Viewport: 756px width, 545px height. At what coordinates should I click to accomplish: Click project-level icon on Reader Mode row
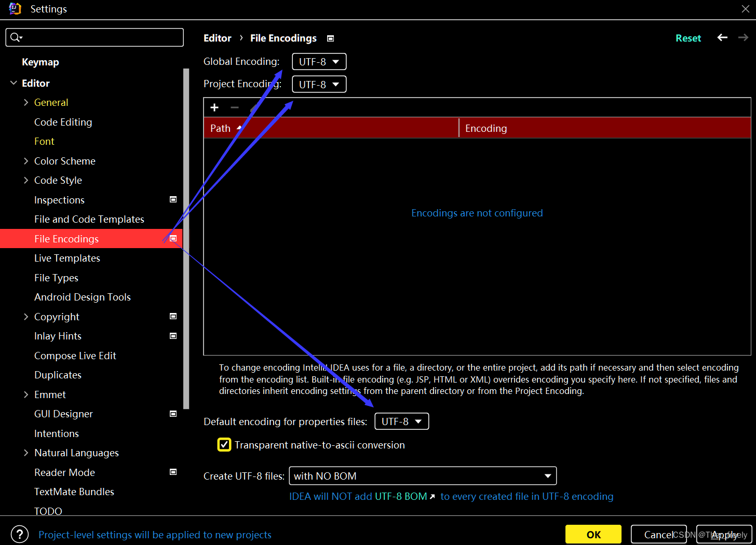coord(173,472)
